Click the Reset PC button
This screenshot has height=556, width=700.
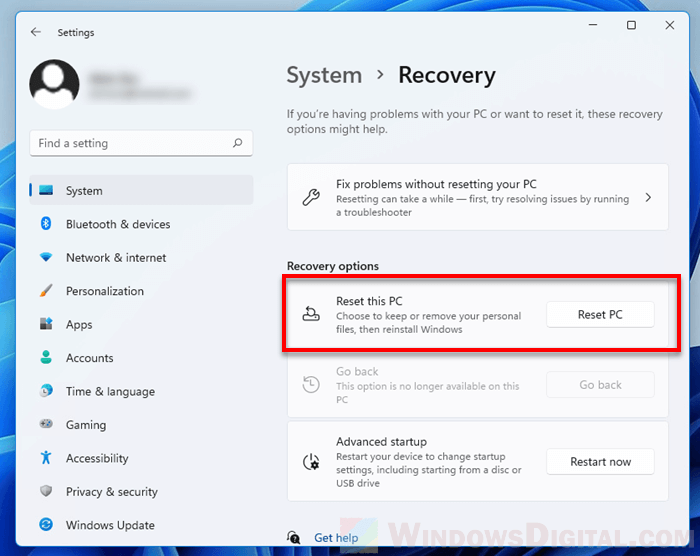(x=600, y=314)
